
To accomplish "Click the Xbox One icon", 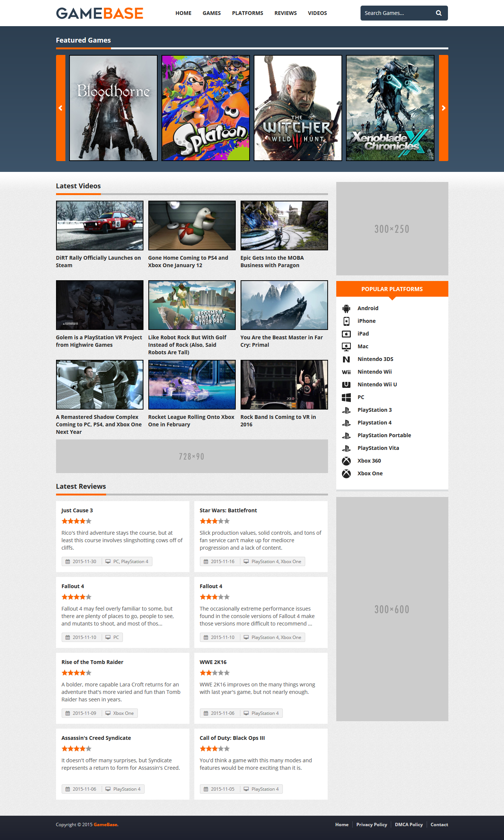I will [x=346, y=473].
